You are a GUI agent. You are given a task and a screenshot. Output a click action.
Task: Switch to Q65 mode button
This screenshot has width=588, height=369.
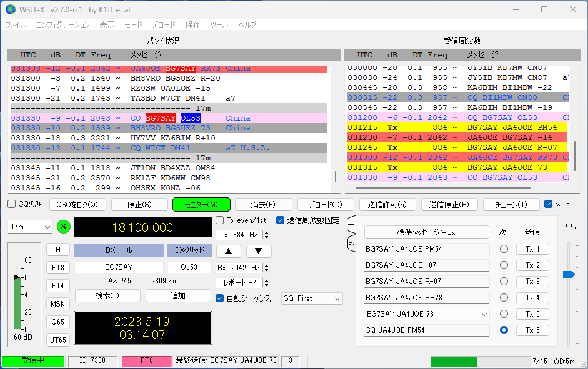58,322
